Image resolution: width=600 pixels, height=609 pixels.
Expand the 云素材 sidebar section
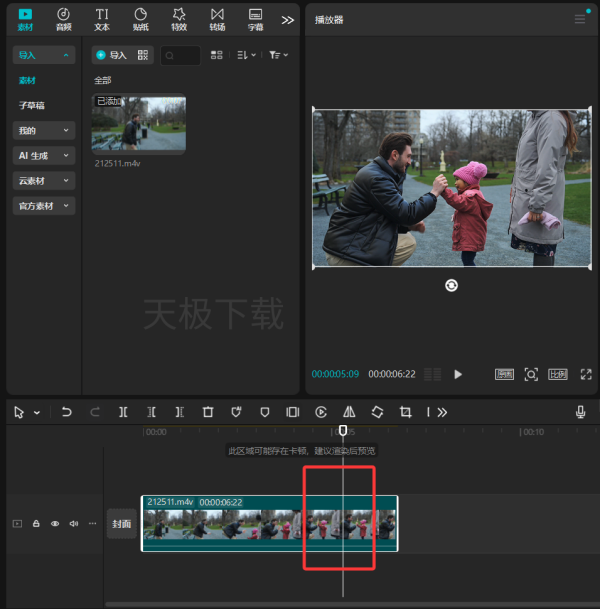(44, 181)
